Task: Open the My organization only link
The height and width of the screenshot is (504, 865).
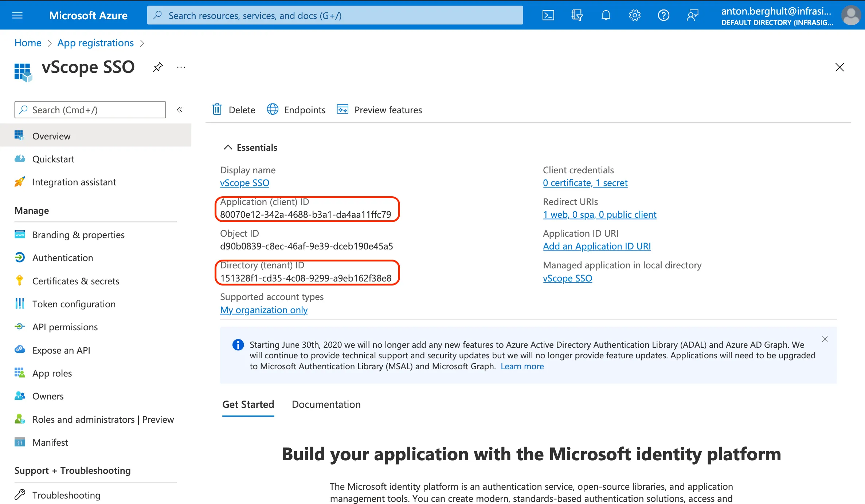Action: 264,310
